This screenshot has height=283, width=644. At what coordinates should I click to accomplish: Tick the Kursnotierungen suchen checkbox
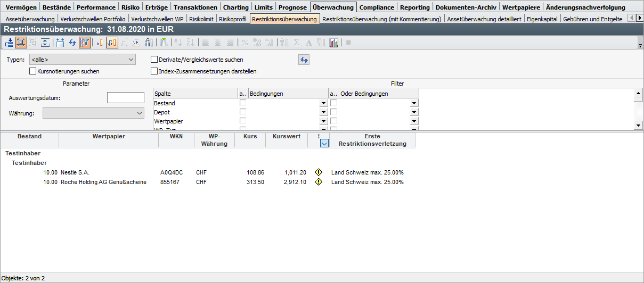[33, 71]
